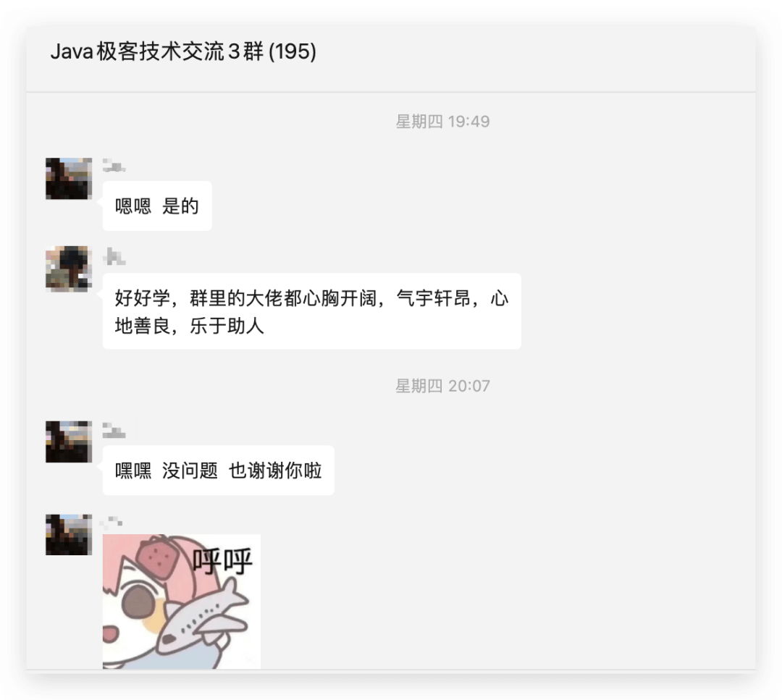Click blurred sender name above 嗯嗯 是的
This screenshot has height=700, width=782.
114,166
